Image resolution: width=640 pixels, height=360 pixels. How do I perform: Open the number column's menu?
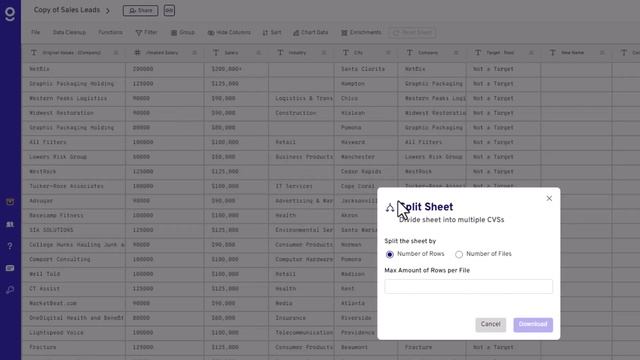[194, 53]
